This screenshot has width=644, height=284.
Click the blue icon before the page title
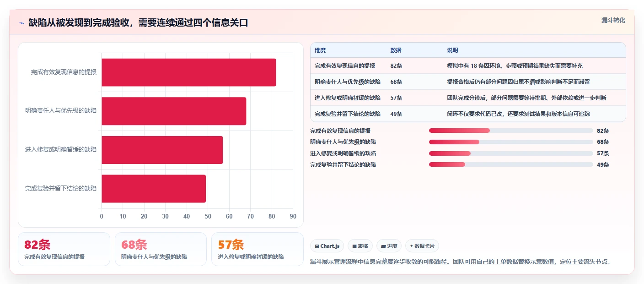click(x=21, y=23)
